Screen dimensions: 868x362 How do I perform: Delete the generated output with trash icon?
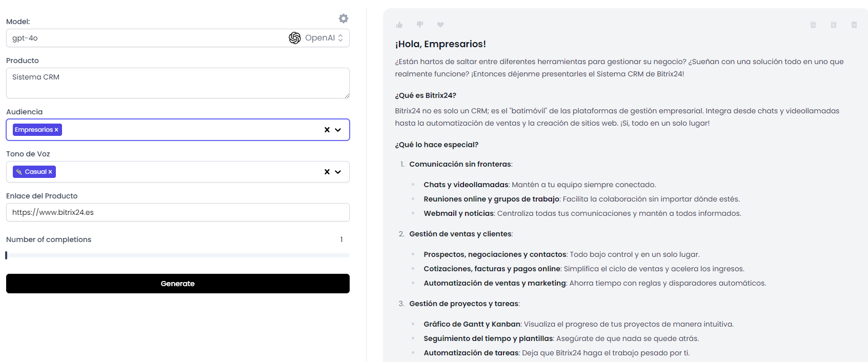click(x=854, y=25)
